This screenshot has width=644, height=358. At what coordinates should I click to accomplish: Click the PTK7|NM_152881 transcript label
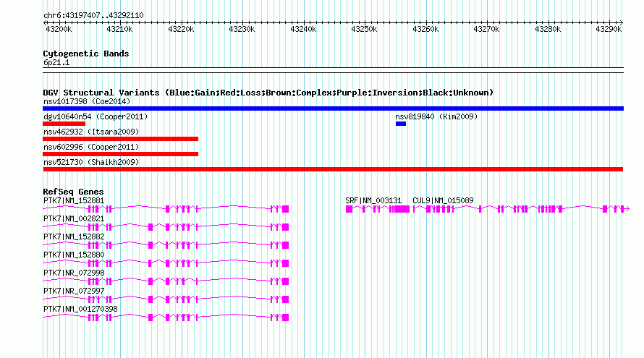[x=74, y=201]
